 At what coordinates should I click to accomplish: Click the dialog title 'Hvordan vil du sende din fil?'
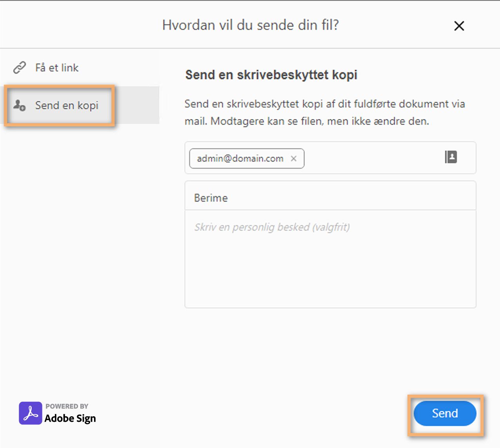coord(250,25)
